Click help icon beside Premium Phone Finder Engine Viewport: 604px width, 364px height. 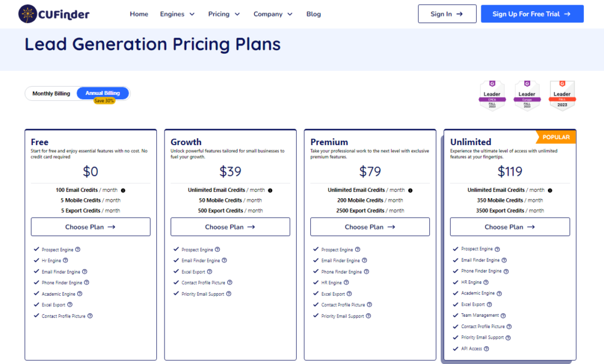367,272
